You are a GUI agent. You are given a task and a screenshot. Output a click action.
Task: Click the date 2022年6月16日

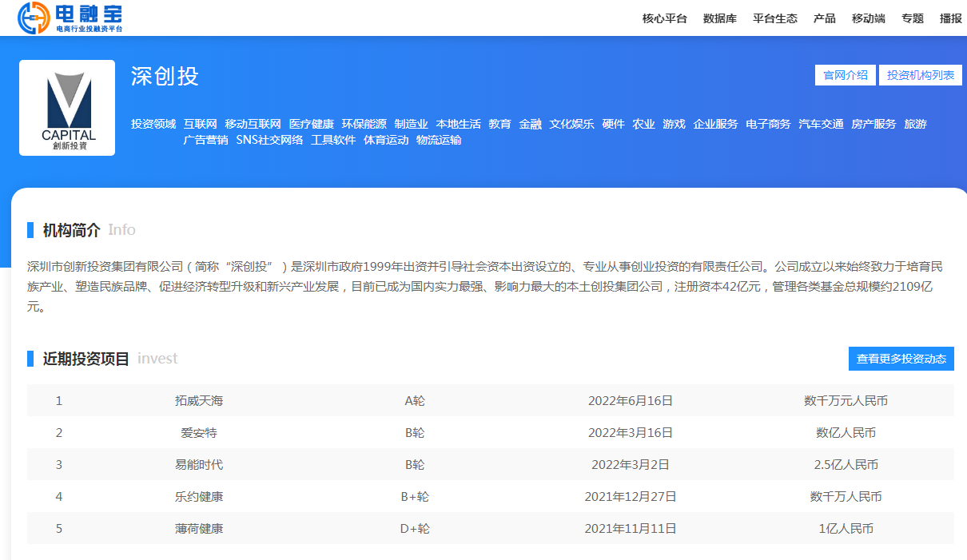click(631, 401)
